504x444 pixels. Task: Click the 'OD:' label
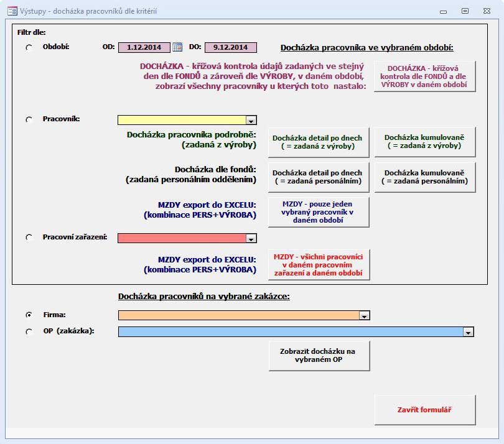109,47
